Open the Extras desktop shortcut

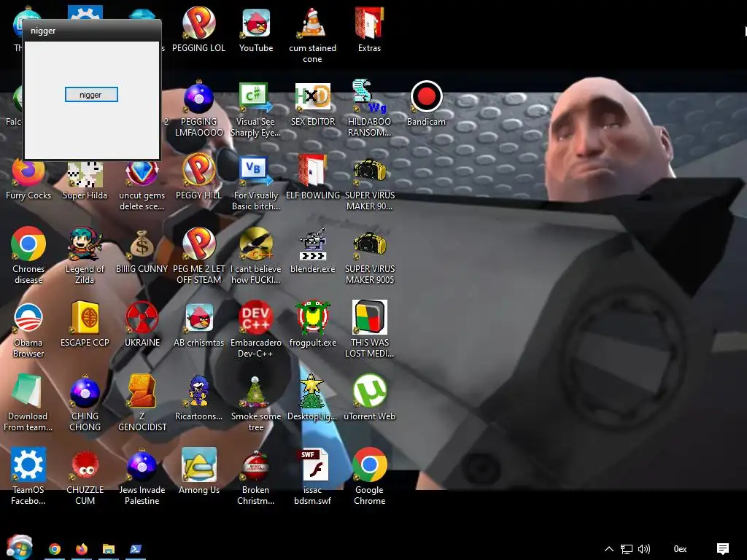click(x=369, y=24)
